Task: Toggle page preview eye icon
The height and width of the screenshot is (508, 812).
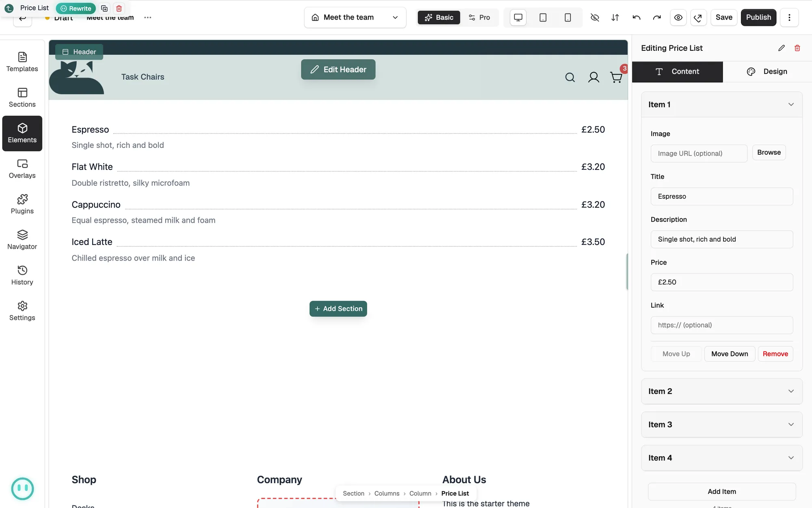Action: (x=678, y=17)
